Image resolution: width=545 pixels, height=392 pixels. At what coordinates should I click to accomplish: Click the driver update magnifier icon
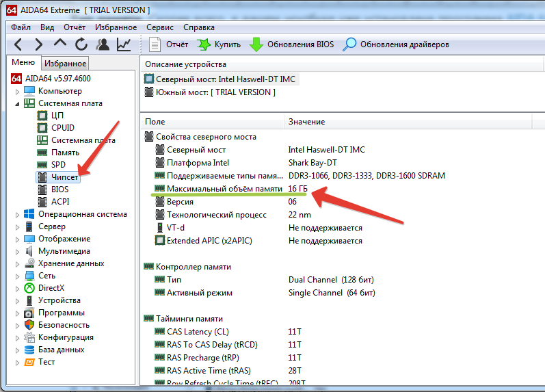point(349,44)
